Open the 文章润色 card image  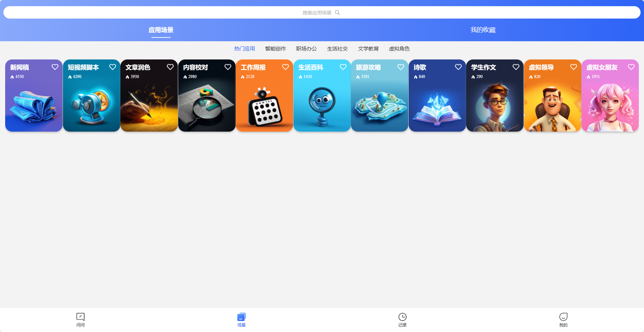coord(149,107)
